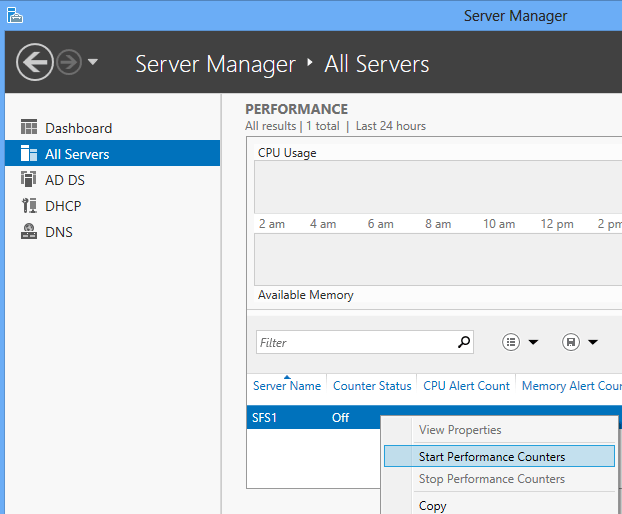Select All Servers in the navigation pane
Image resolution: width=622 pixels, height=514 pixels.
point(113,153)
